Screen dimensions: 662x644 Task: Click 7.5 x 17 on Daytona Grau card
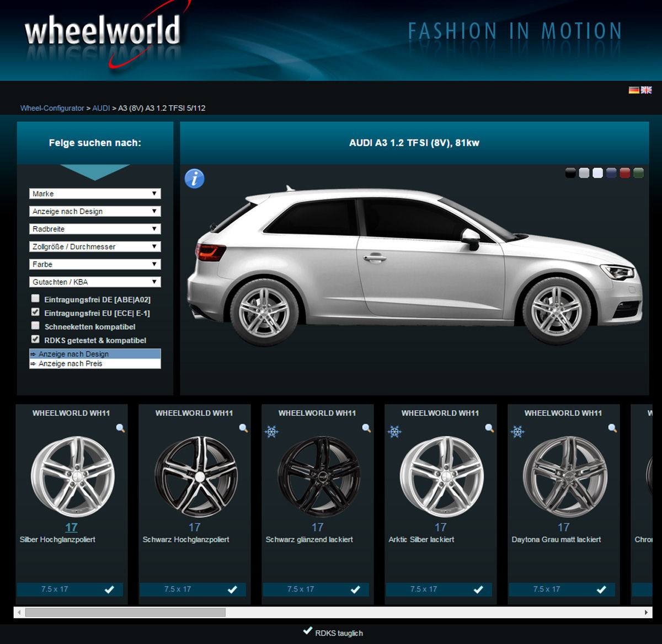tap(547, 589)
